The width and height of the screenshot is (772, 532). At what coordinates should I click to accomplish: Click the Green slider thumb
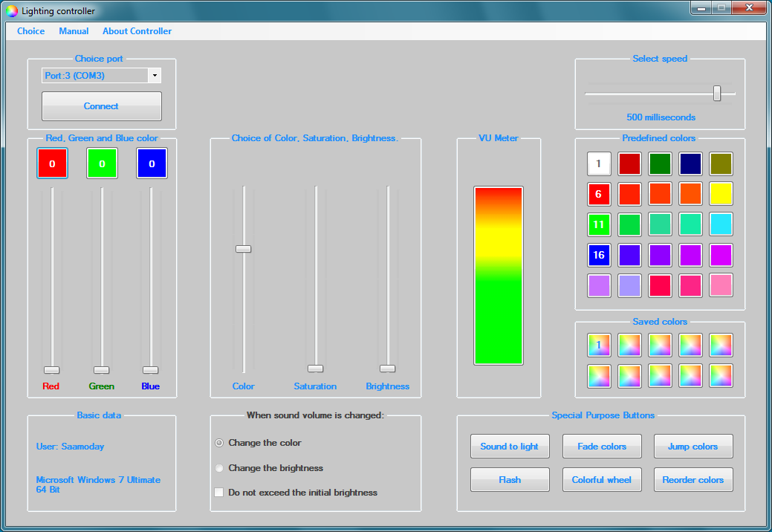(102, 370)
